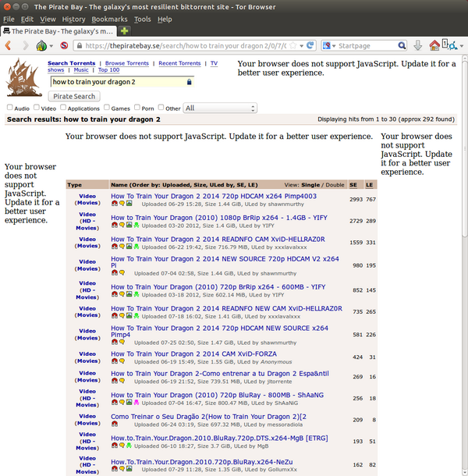Open the toolbar overflow dropdown at far right

[462, 46]
